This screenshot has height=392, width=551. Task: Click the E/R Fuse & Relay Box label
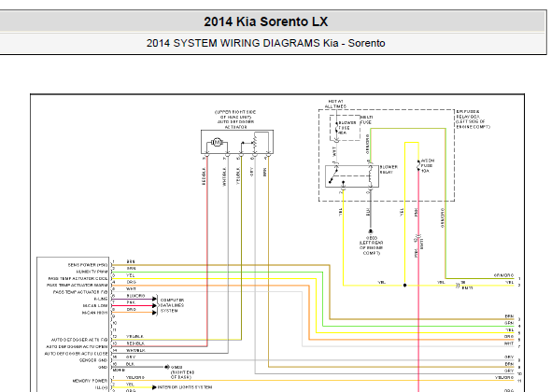pos(473,119)
